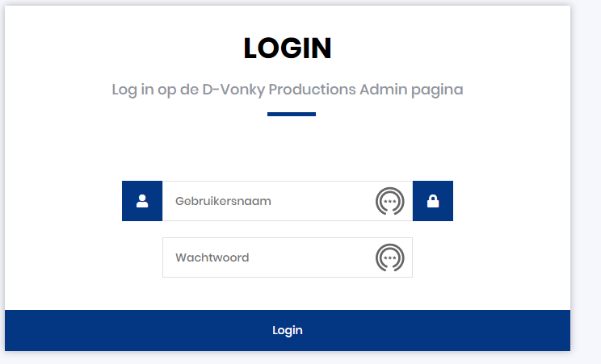Click the white "Login" label on the bar
Viewport: 601px width, 364px height.
[x=288, y=330]
